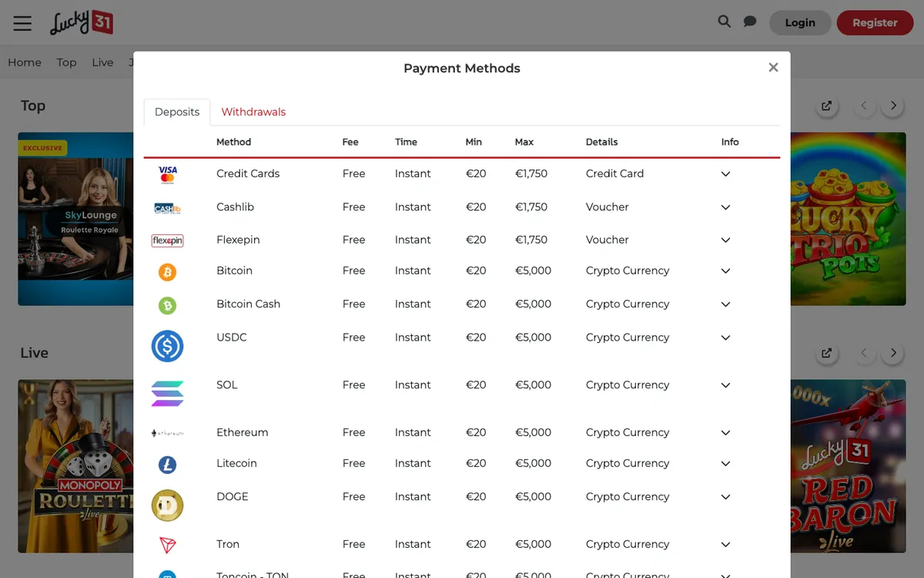Screen dimensions: 924x578
Task: Click €1,750 max in Cashlib row
Action: (531, 207)
